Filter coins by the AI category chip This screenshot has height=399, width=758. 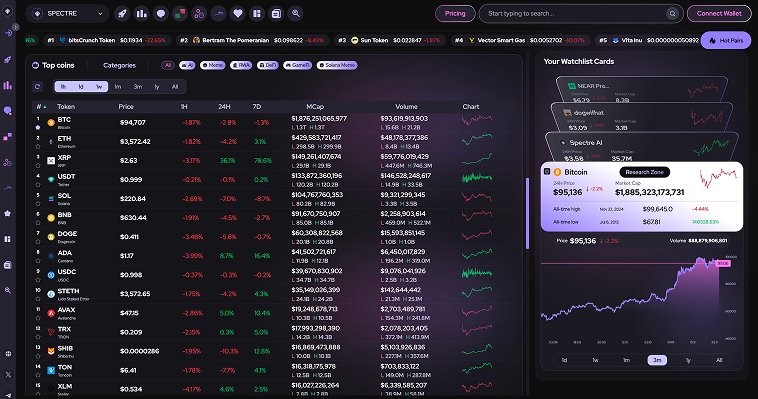[187, 65]
